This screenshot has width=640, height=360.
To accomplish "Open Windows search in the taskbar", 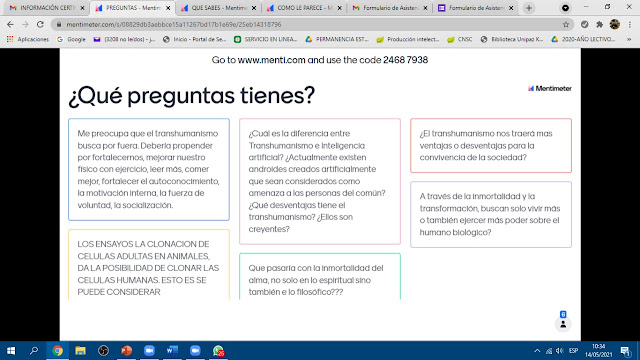I will coord(34,351).
